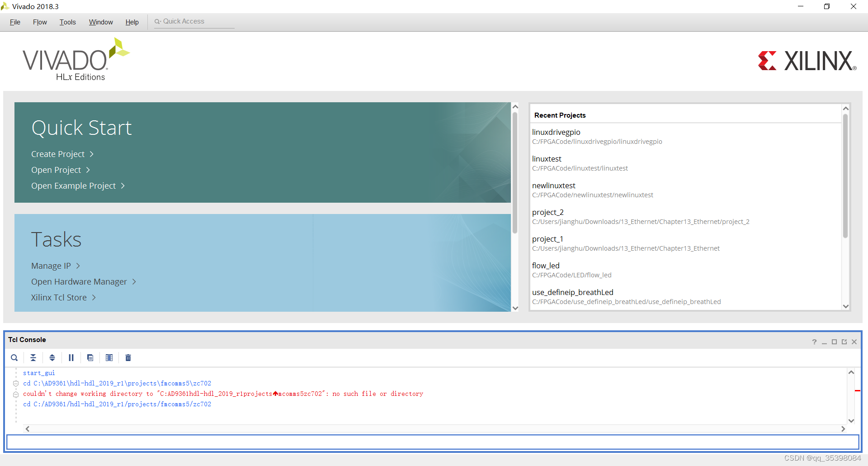This screenshot has width=868, height=466.
Task: Toggle column selection mode in Tcl Console
Action: 109,358
